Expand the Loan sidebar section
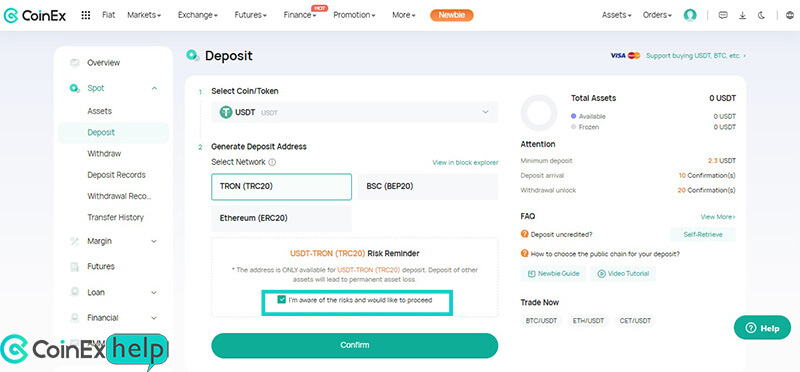The width and height of the screenshot is (800, 372). pyautogui.click(x=154, y=292)
